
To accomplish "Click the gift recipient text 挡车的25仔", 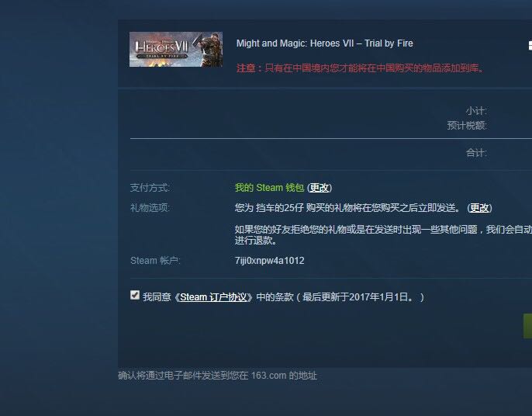I will click(279, 207).
